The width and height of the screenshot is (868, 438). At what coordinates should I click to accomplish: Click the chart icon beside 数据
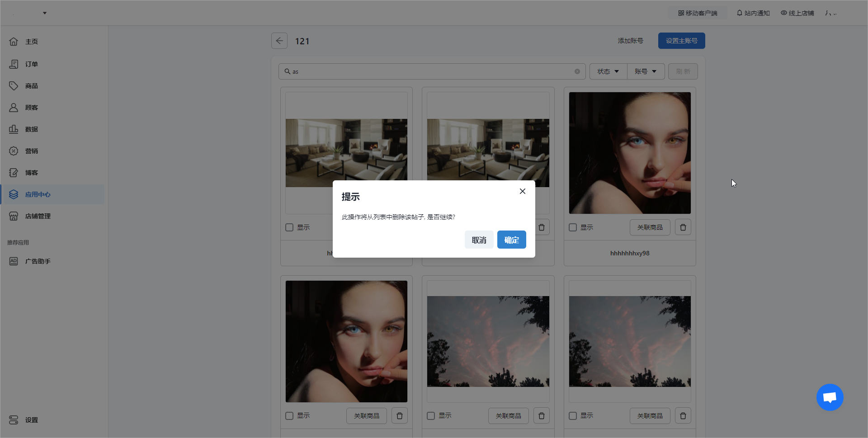tap(14, 129)
